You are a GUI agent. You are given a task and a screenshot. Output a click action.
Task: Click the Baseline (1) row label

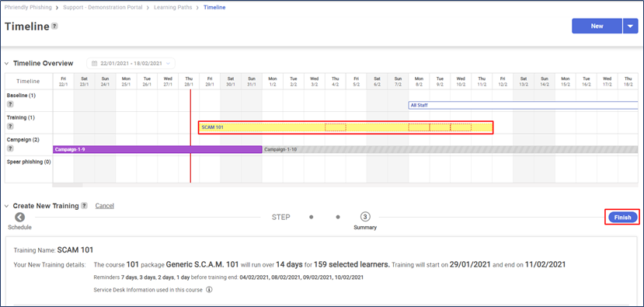(x=21, y=96)
